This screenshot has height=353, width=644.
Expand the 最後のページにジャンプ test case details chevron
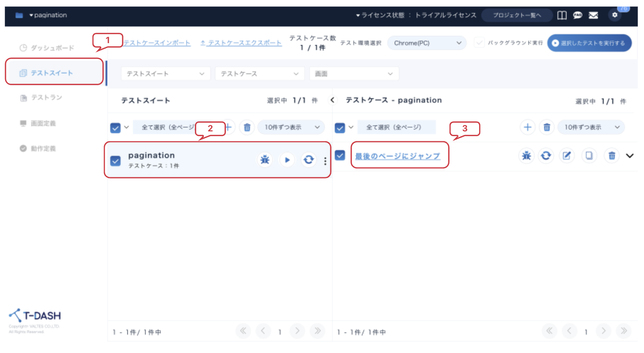630,156
